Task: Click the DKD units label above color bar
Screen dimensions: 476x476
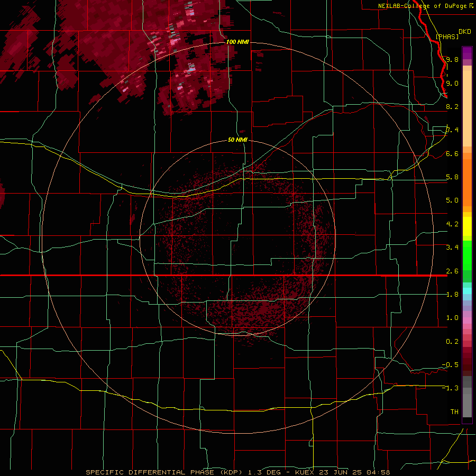Action: 465,32
